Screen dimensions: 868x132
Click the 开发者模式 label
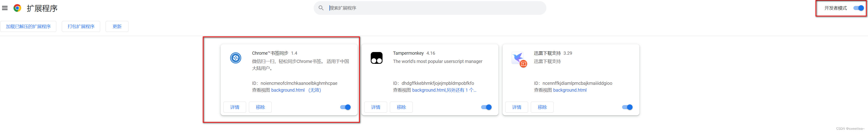(x=835, y=8)
